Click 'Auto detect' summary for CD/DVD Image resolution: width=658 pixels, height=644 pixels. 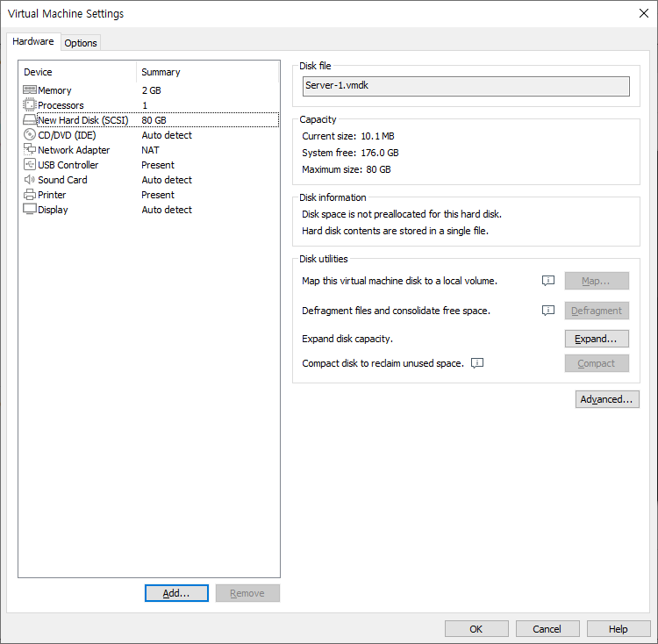click(x=167, y=135)
